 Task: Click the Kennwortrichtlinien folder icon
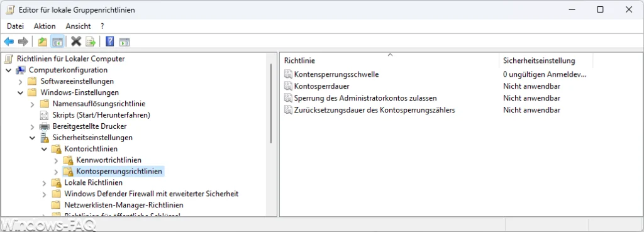[68, 160]
